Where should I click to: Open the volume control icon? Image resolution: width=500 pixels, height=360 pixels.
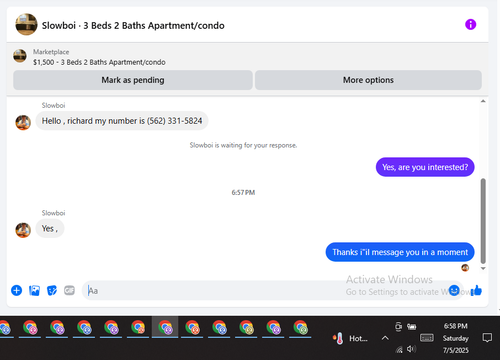click(411, 349)
